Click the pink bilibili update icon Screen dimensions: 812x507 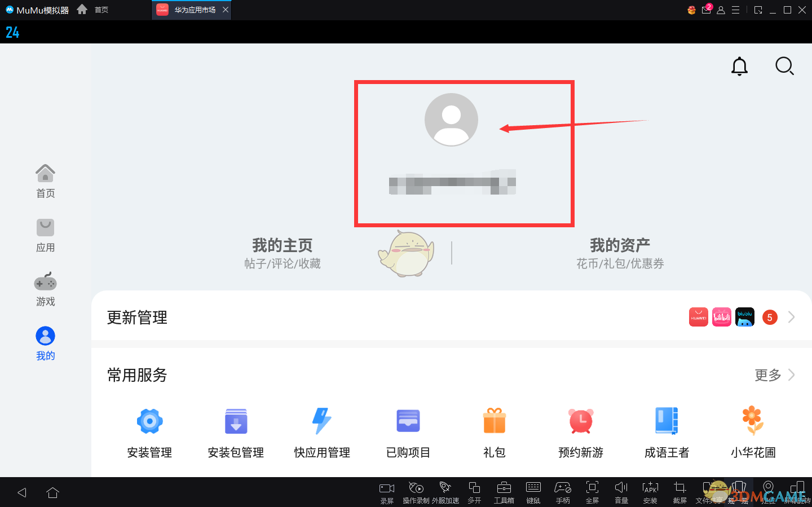click(x=722, y=317)
